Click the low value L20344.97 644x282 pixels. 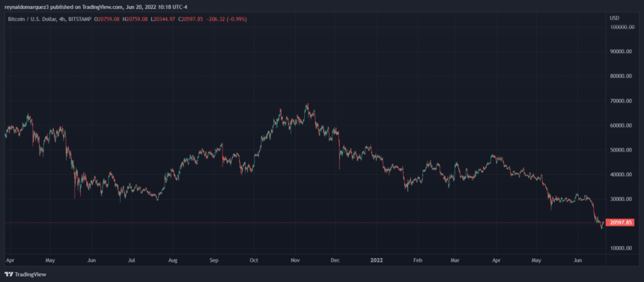tap(163, 19)
